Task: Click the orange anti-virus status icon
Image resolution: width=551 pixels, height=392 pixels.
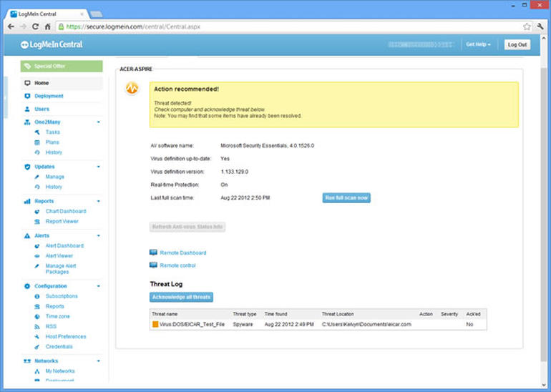Action: (x=132, y=88)
